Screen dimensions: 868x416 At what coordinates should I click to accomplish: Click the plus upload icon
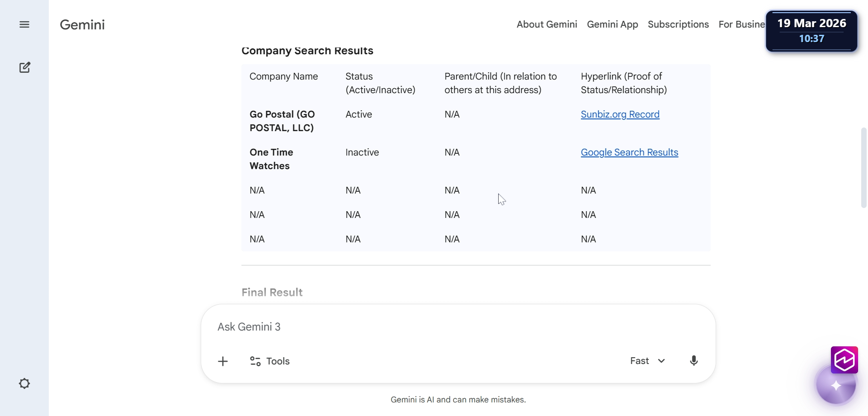[223, 361]
